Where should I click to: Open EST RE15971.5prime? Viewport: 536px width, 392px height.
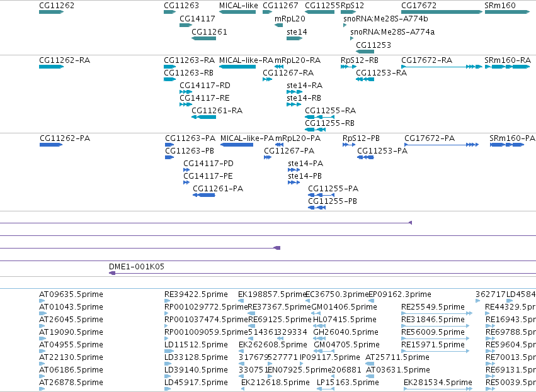pos(433,345)
